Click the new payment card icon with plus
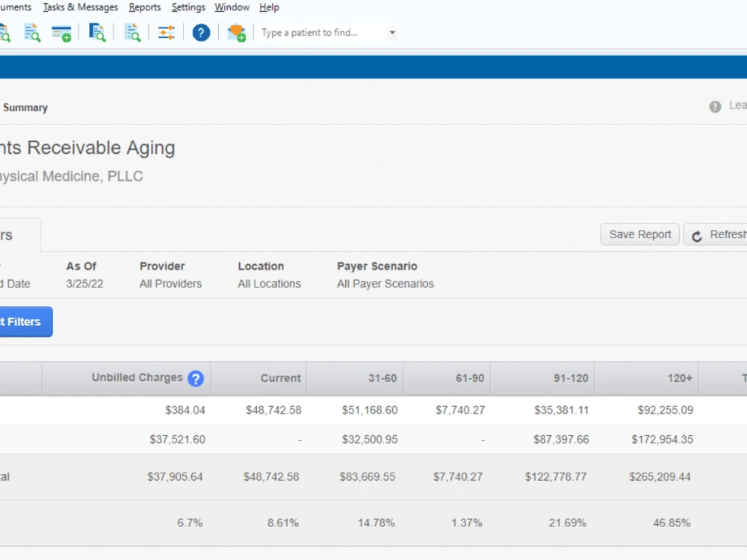The image size is (747, 560). point(61,33)
